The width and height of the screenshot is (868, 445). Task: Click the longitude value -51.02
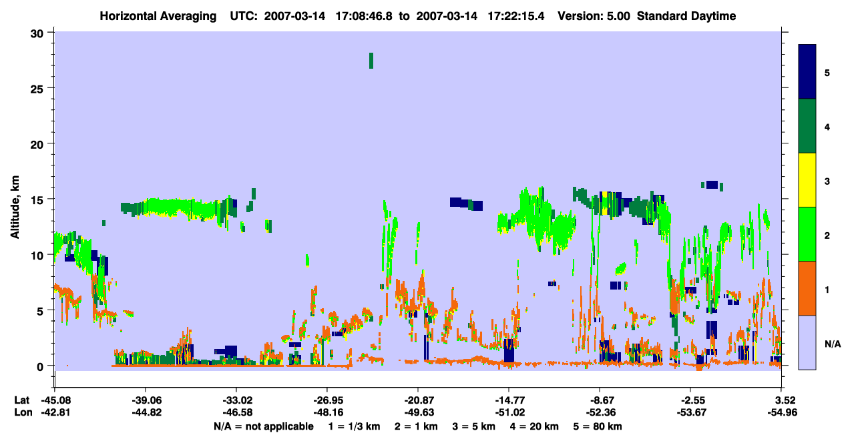509,413
